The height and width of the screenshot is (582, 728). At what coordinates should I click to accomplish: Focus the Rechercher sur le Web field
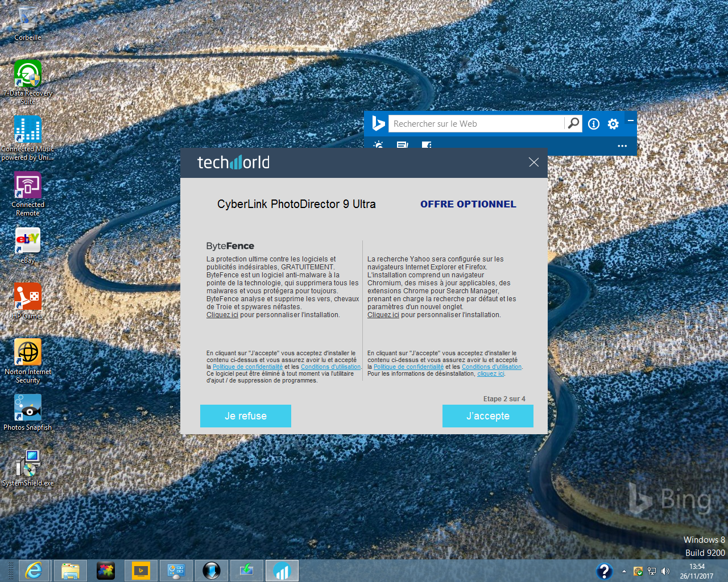[476, 124]
